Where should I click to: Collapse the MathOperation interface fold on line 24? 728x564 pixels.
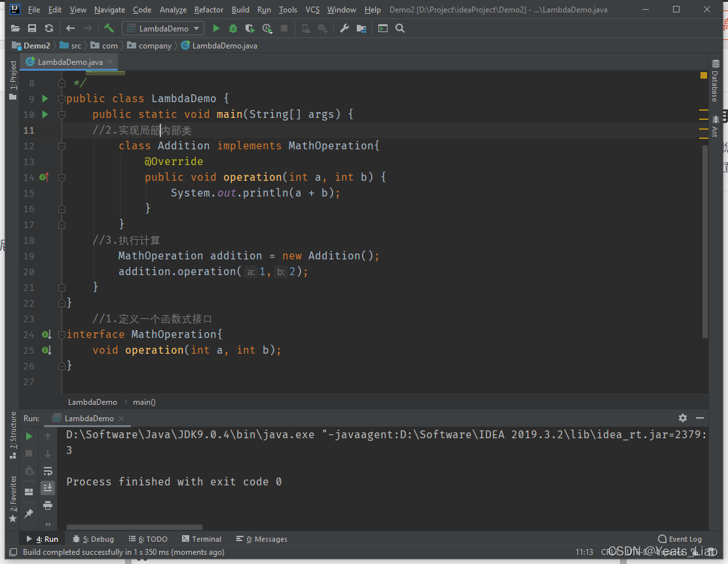point(62,335)
